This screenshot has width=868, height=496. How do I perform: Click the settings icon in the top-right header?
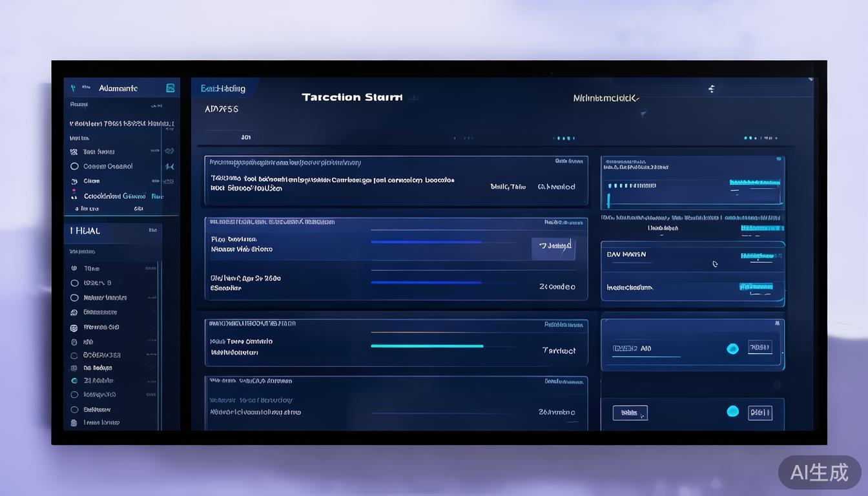coord(711,88)
